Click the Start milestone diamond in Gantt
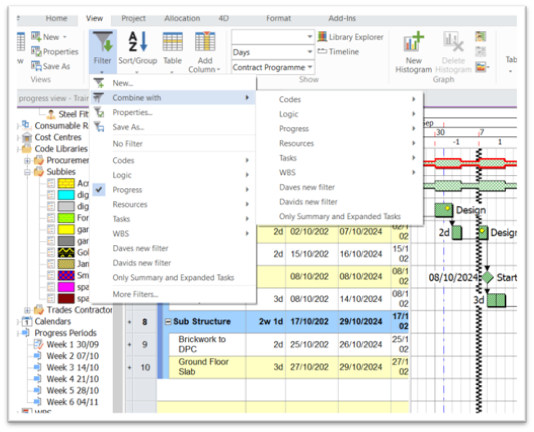The height and width of the screenshot is (432, 534). 487,277
